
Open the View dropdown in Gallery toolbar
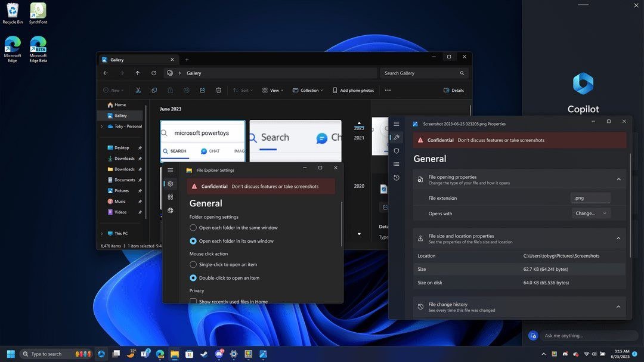273,90
